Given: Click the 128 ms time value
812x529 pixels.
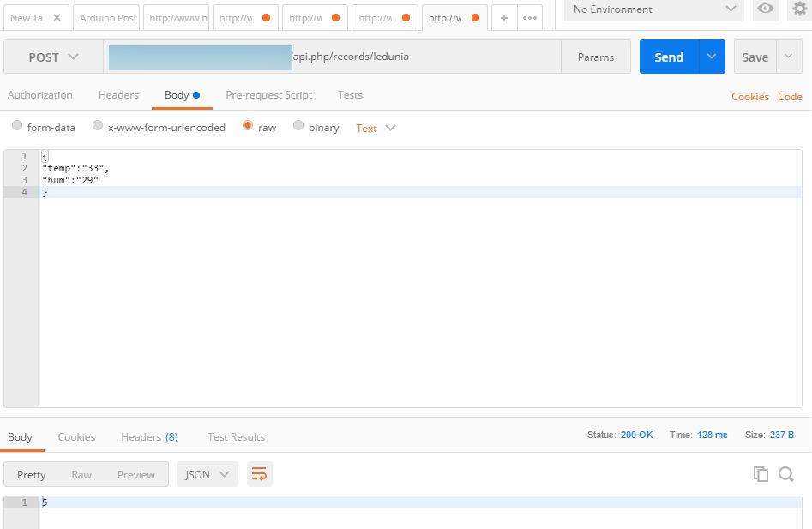Looking at the screenshot, I should click(712, 435).
